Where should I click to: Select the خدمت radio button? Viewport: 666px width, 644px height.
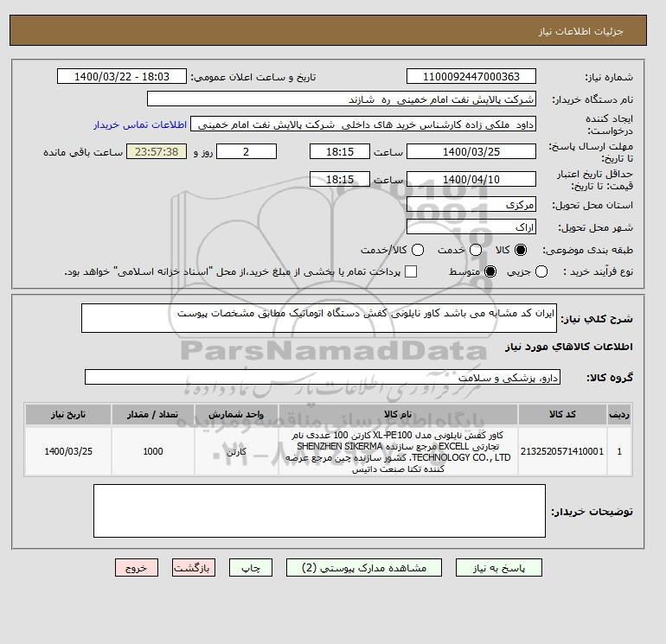[476, 250]
